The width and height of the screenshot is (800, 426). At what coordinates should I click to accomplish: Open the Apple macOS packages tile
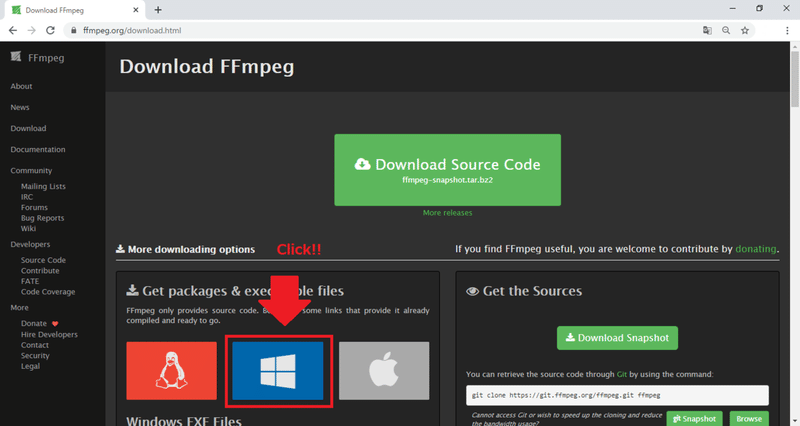[384, 371]
